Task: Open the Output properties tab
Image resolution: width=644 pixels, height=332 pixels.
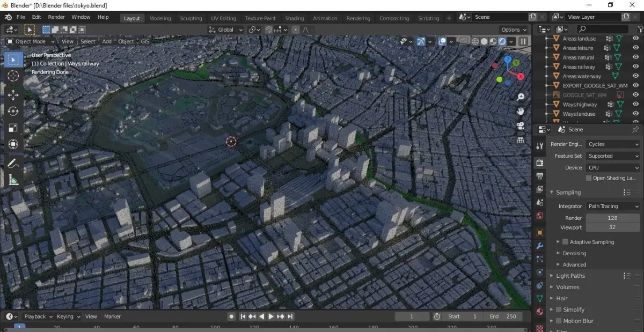Action: coord(540,176)
